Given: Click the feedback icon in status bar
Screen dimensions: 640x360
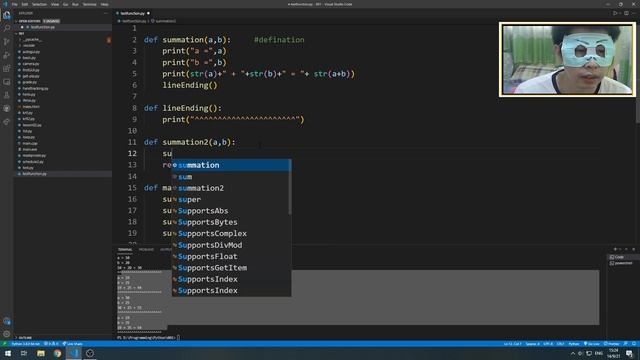Looking at the screenshot, I should pos(626,344).
